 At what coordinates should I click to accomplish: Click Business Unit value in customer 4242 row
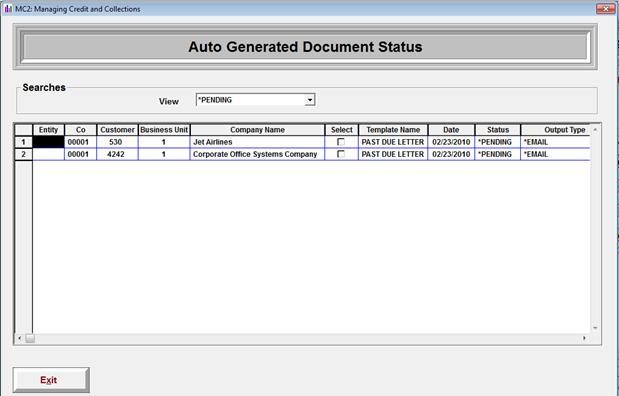point(164,154)
